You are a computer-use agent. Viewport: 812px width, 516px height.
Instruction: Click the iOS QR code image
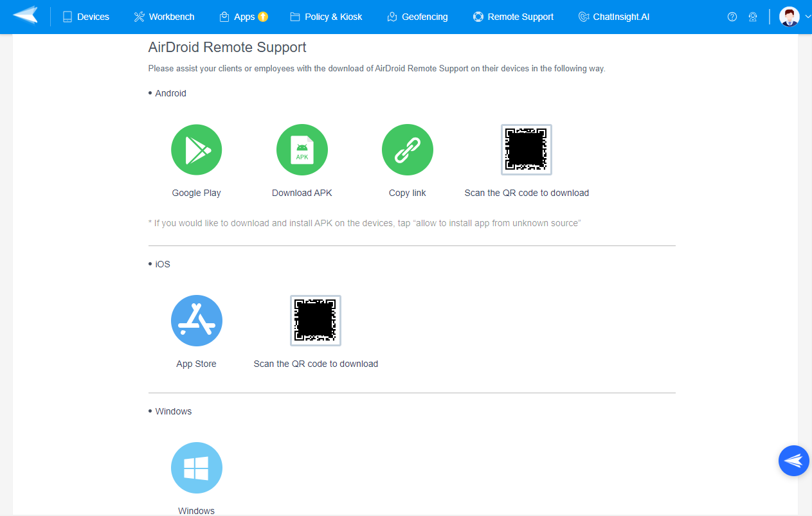click(x=316, y=321)
